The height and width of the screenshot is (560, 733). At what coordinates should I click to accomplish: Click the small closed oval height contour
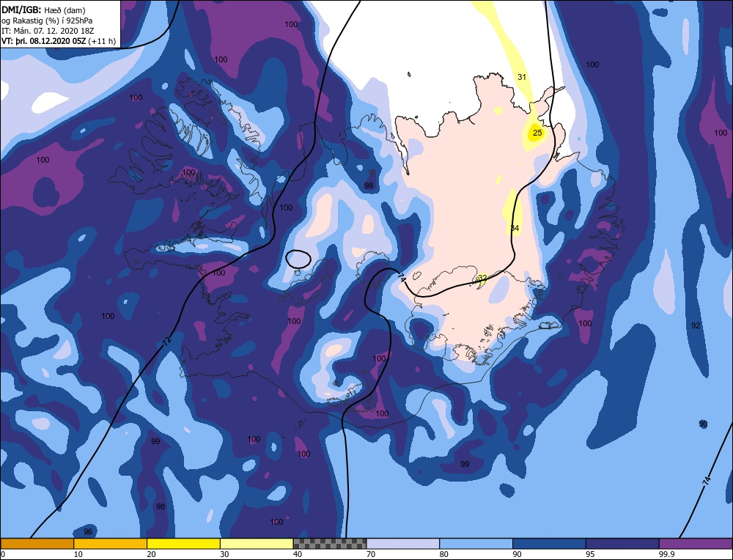point(298,259)
